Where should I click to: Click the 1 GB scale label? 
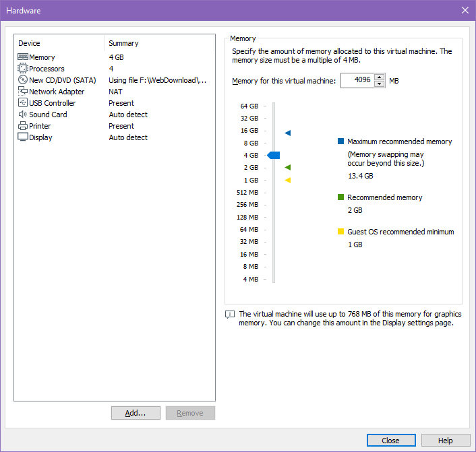(x=251, y=180)
